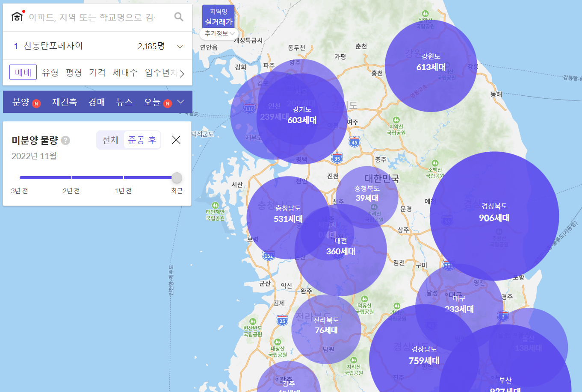This screenshot has width=582, height=392.
Task: Click the 전라북도 76세대 bubble
Action: [326, 329]
